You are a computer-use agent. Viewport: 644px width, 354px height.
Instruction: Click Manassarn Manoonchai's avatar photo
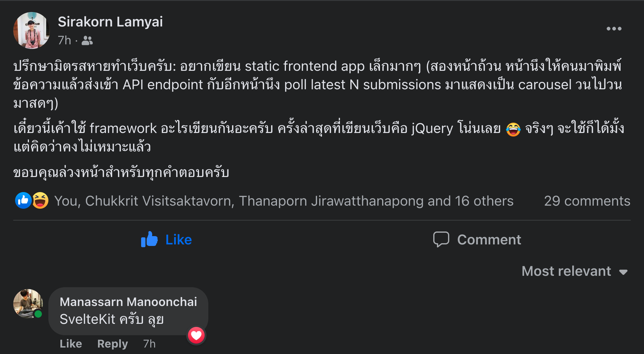tap(28, 303)
